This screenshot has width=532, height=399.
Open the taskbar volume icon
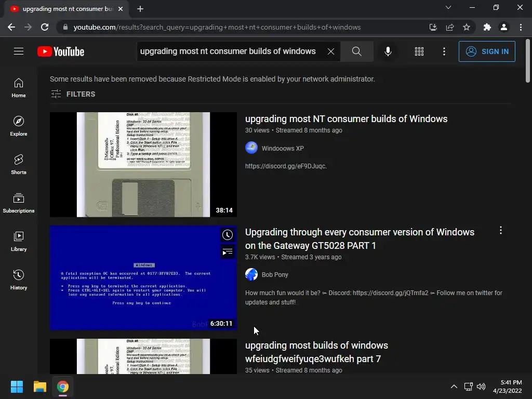[x=481, y=387]
